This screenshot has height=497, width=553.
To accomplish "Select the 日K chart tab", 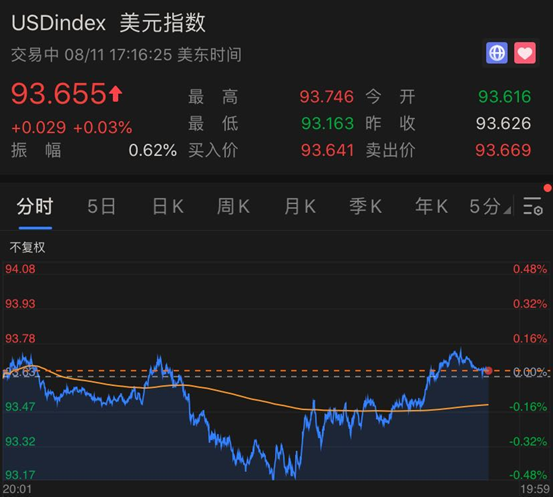I will coord(168,206).
